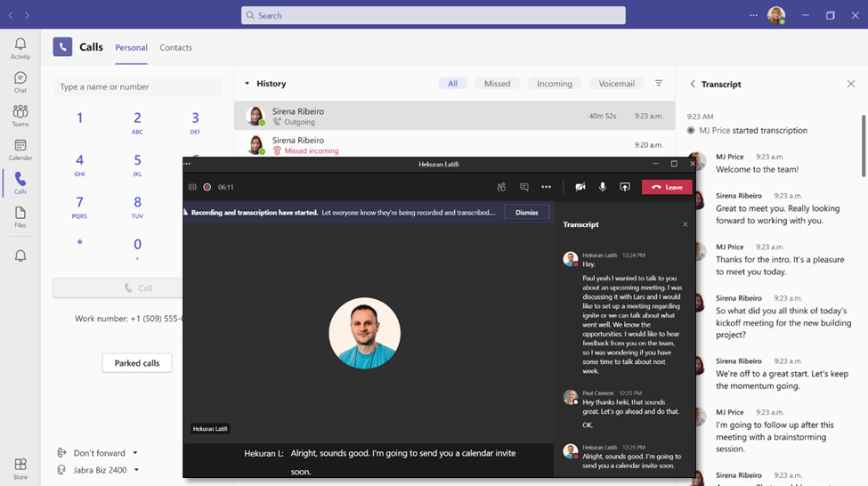Open Chat from the left sidebar
The height and width of the screenshot is (486, 868).
pos(20,82)
